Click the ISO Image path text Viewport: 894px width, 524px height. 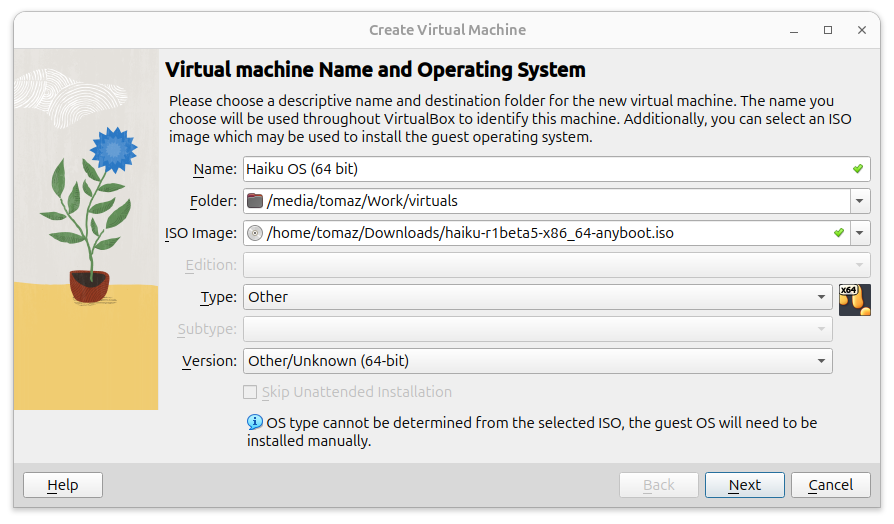470,233
